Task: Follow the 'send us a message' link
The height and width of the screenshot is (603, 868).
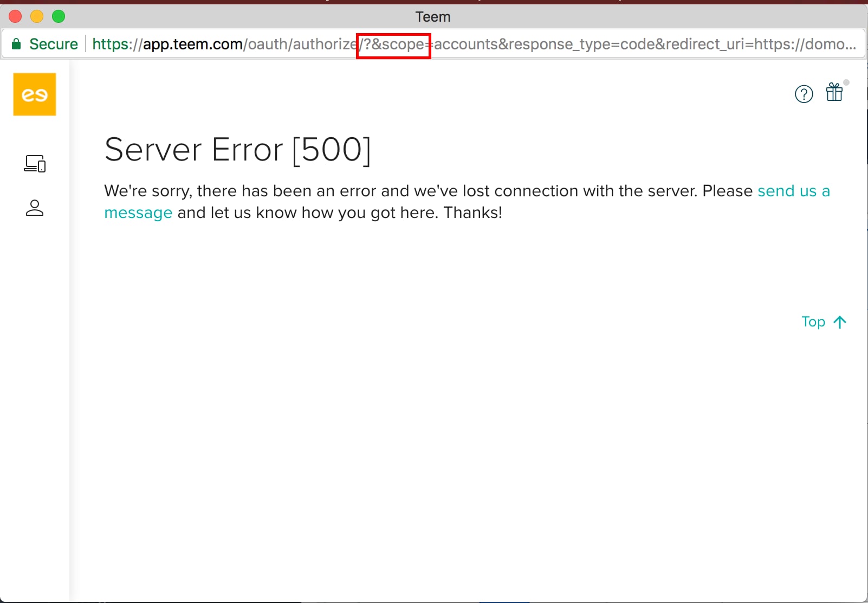Action: point(794,191)
